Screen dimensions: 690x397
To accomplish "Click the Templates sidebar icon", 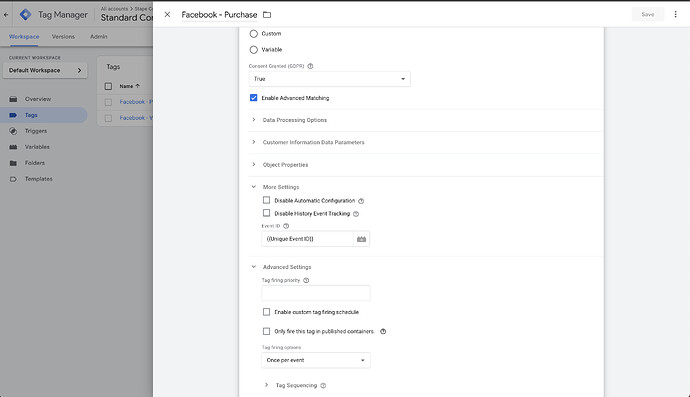I will pos(13,179).
